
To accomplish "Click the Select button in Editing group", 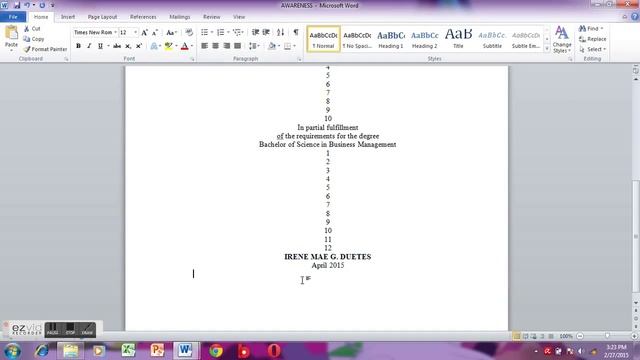I will [x=592, y=49].
